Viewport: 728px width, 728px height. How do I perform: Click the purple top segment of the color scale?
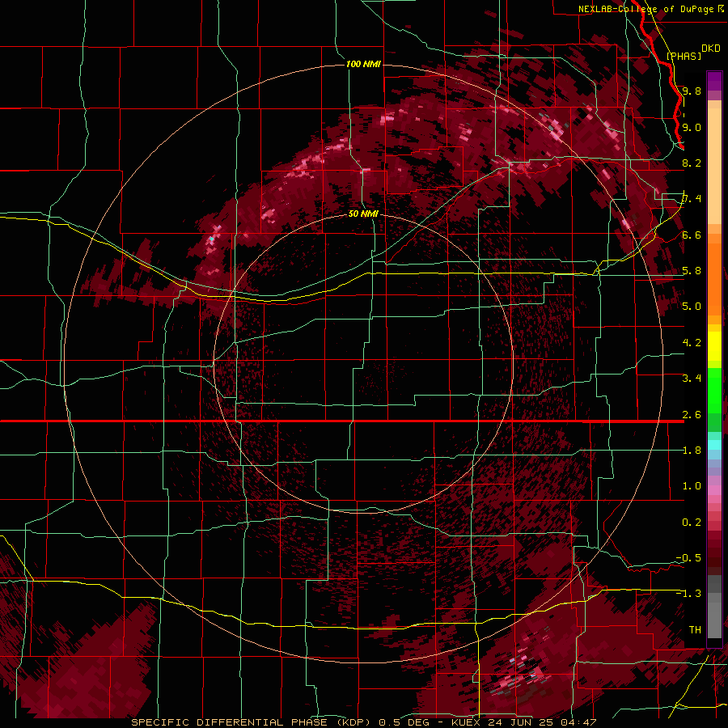[714, 81]
